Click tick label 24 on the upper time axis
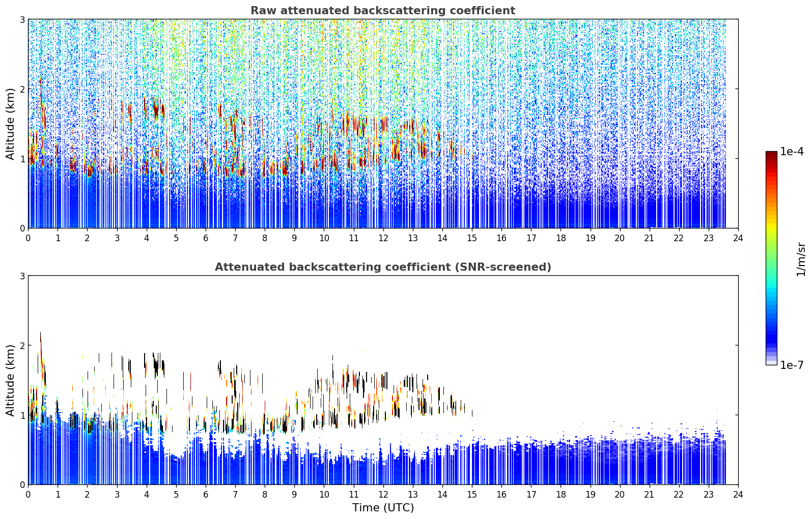The height and width of the screenshot is (519, 812). point(738,238)
